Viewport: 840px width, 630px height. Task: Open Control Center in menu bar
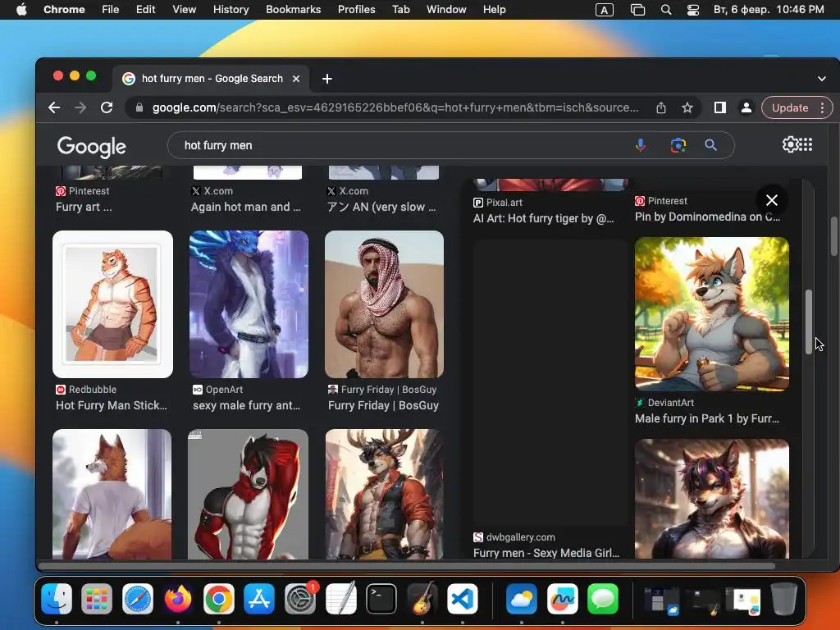tap(692, 10)
